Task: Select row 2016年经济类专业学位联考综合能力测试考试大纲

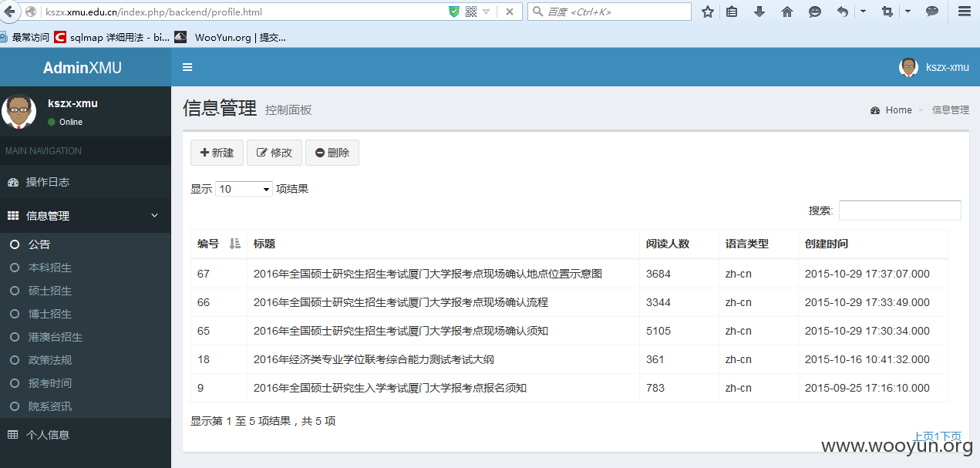Action: coord(569,359)
